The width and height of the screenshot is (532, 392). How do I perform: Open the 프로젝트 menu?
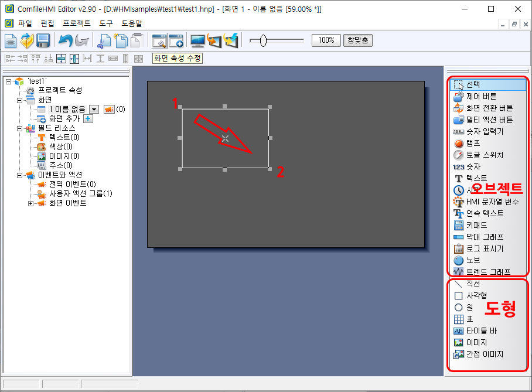[x=76, y=23]
